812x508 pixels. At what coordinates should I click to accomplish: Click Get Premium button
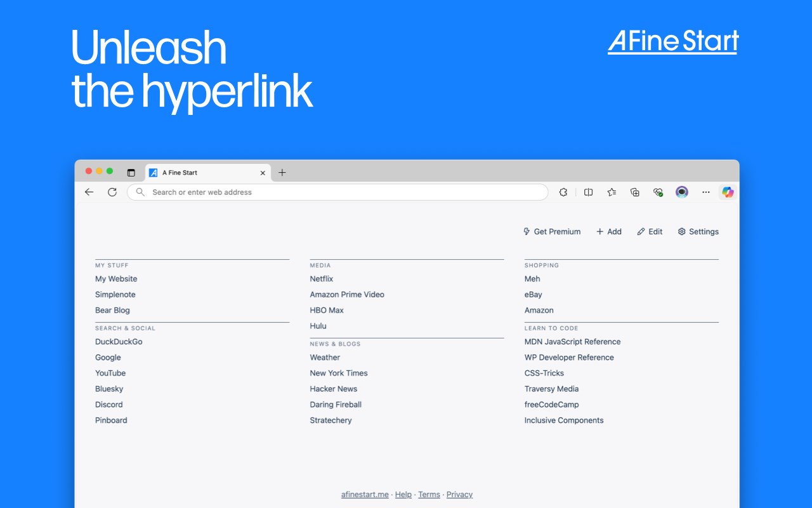point(551,232)
